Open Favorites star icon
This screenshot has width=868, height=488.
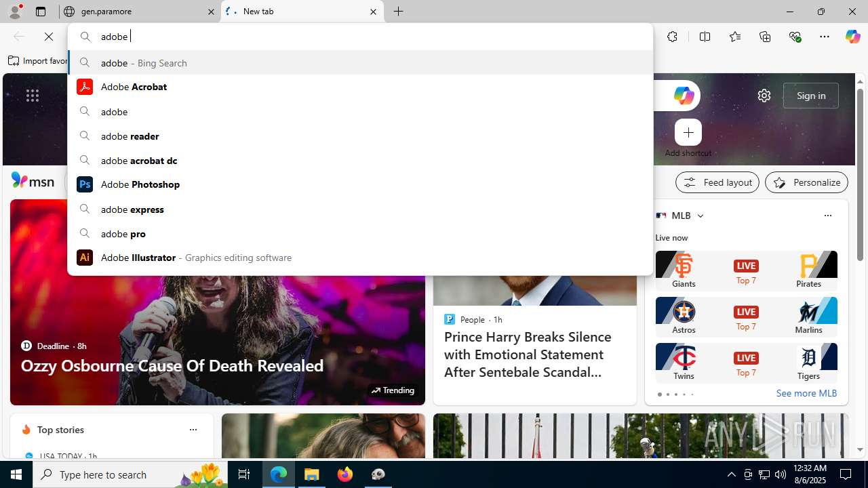coord(735,37)
